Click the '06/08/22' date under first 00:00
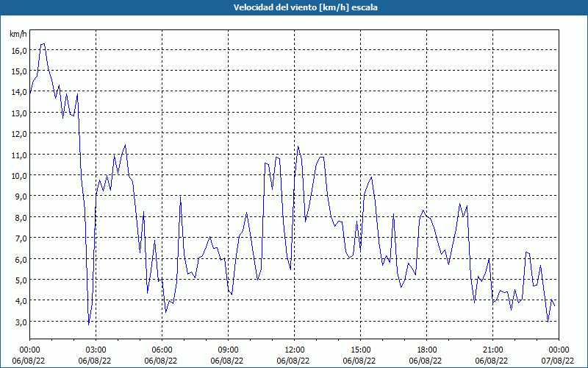 [29, 361]
